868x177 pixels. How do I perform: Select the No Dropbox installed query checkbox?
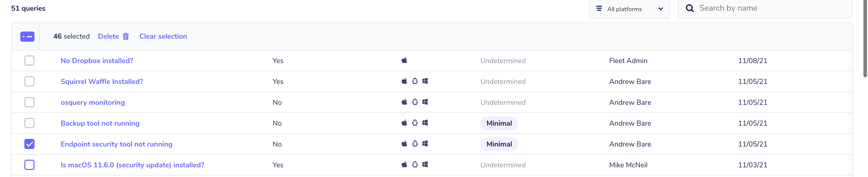tap(30, 61)
